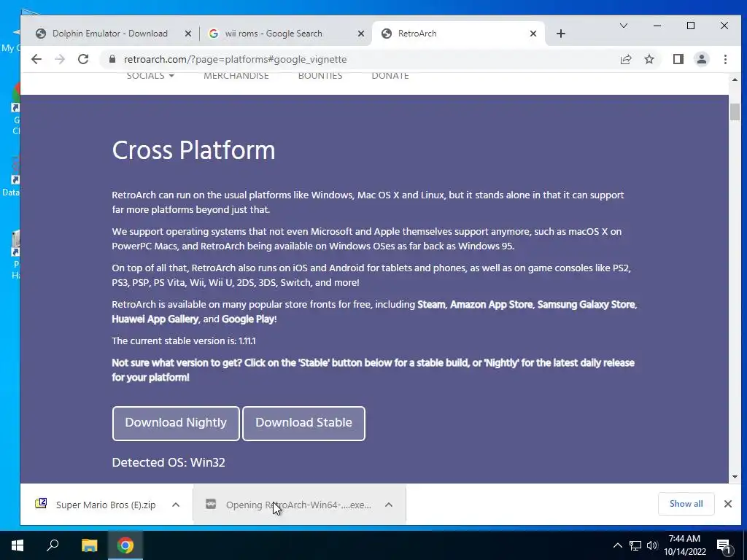Show hidden system tray icons
This screenshot has height=560, width=747.
pos(617,545)
